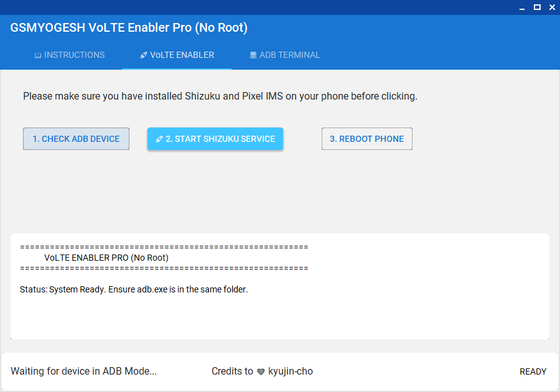
Task: Start the Shizuku service
Action: tap(215, 139)
